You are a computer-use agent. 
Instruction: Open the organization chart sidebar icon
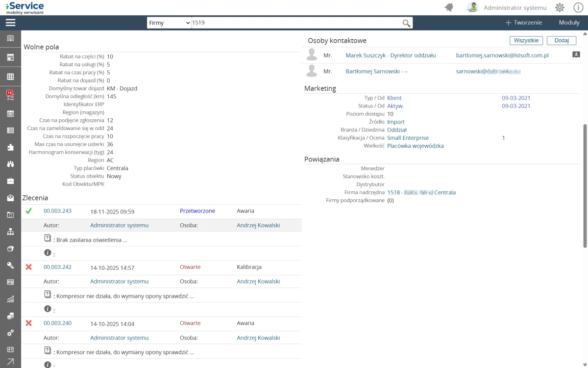(10, 232)
